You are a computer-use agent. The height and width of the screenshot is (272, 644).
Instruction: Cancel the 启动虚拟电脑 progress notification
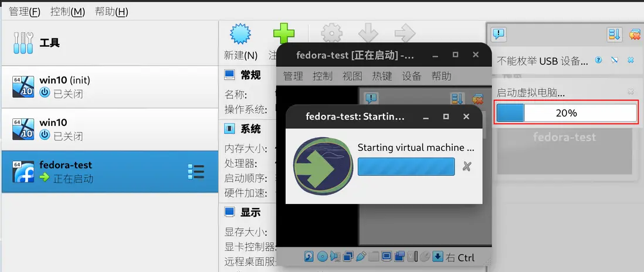[631, 92]
